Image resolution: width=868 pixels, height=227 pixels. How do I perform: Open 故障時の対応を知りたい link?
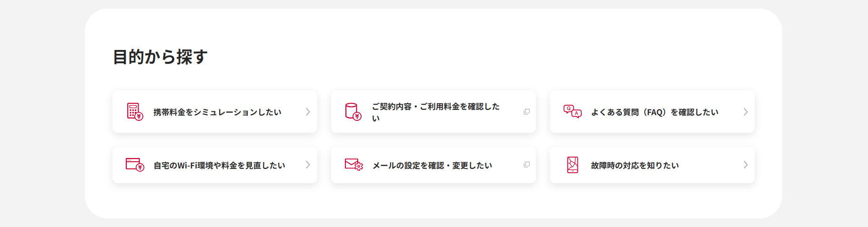tap(635, 166)
